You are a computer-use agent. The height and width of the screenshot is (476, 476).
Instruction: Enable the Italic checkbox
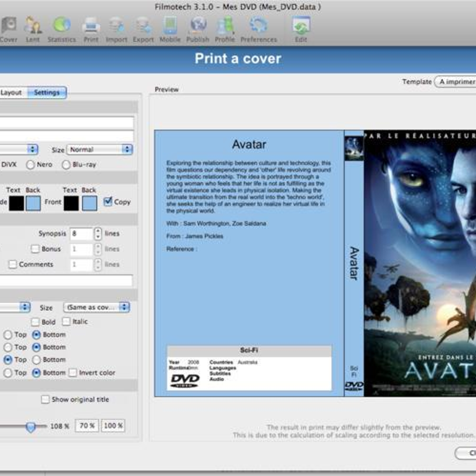pyautogui.click(x=66, y=321)
